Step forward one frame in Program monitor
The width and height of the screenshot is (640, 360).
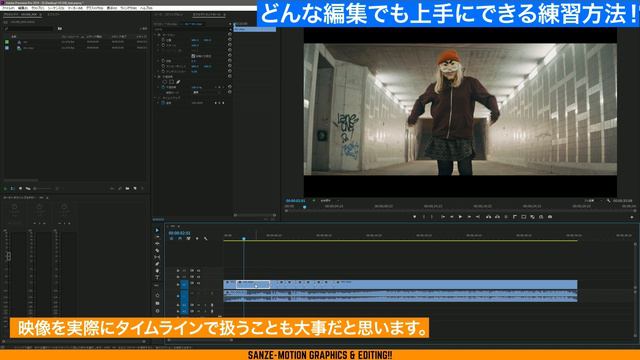coord(469,217)
